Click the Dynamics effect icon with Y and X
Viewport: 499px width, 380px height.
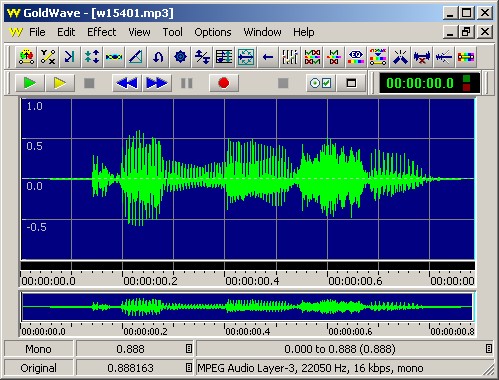pyautogui.click(x=48, y=57)
